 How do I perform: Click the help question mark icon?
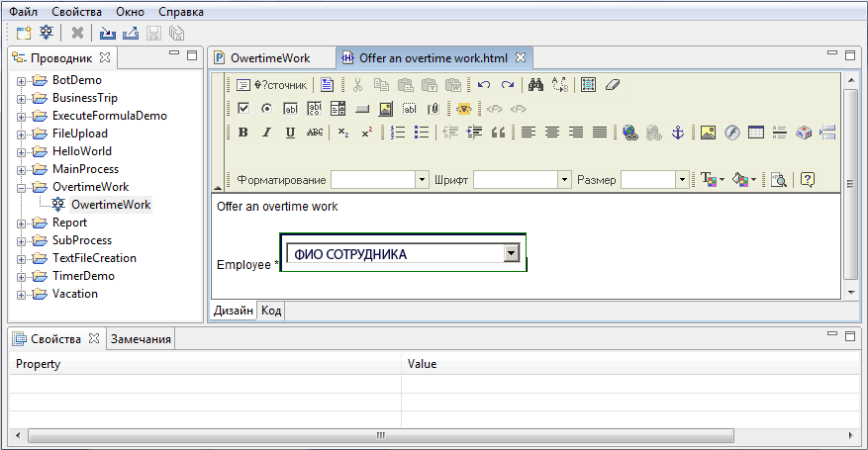807,180
